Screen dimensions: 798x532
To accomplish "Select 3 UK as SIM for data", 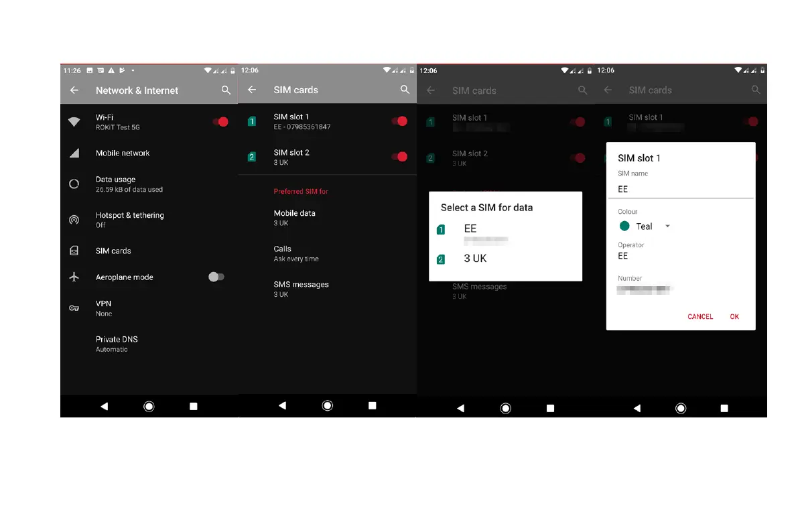I will click(505, 259).
